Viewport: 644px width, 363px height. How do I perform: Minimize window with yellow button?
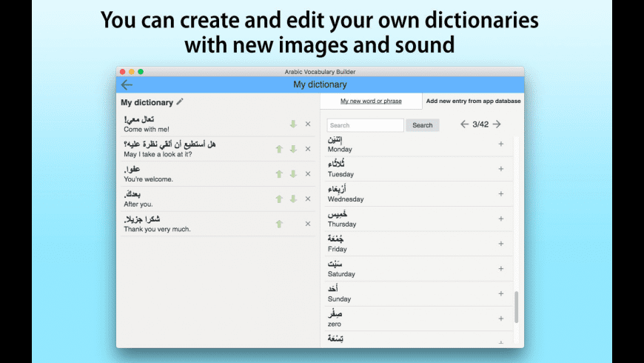coord(132,72)
